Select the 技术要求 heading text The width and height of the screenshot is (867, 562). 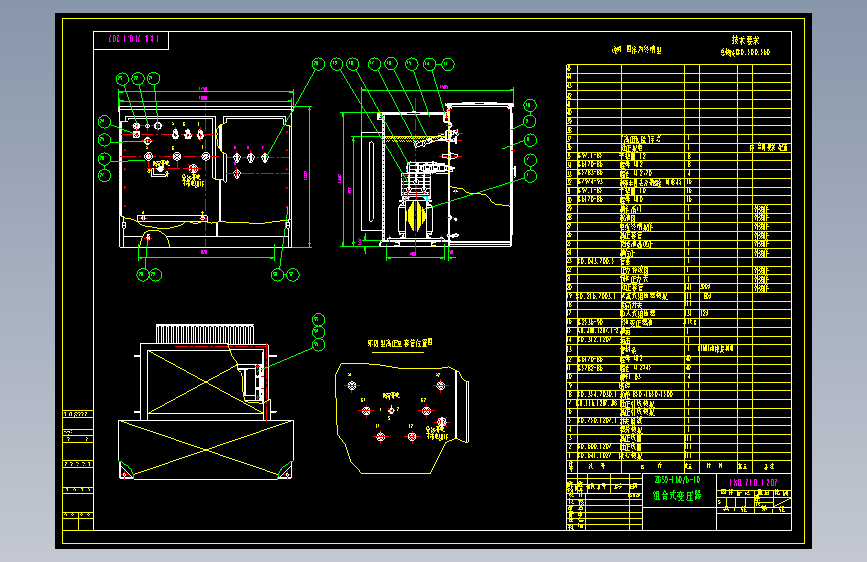(x=745, y=40)
